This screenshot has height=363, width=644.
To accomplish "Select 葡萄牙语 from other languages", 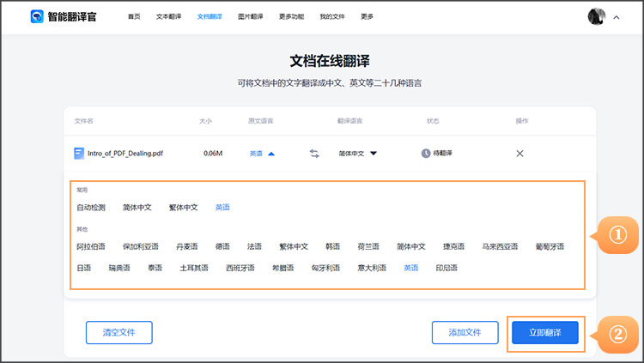I will 550,246.
